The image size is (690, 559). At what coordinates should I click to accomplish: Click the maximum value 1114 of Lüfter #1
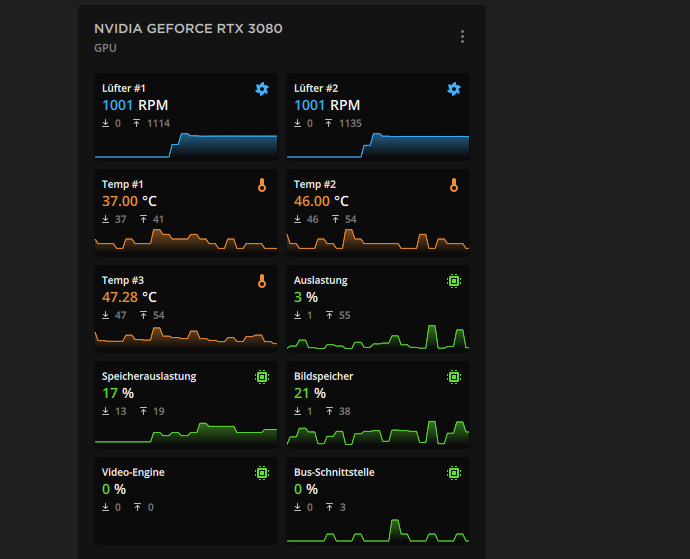(158, 123)
